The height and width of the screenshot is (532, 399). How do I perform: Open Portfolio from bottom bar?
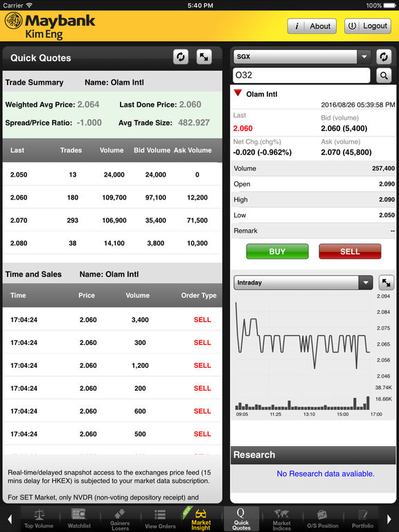tap(362, 519)
